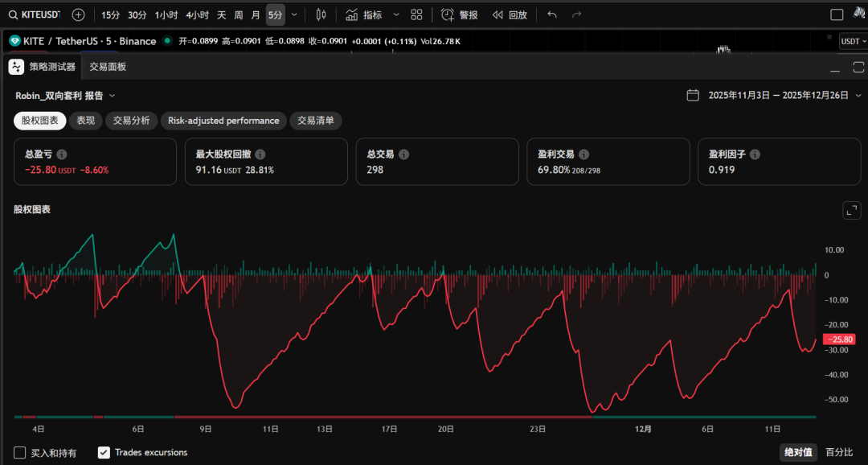Select the 15分 timeframe button
The image size is (868, 465).
(x=111, y=14)
